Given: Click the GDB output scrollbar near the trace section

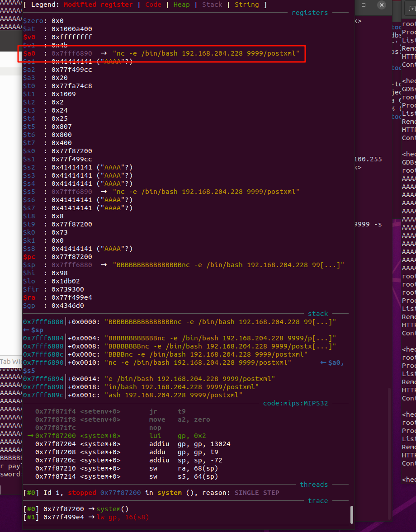Looking at the screenshot, I should pos(351,515).
